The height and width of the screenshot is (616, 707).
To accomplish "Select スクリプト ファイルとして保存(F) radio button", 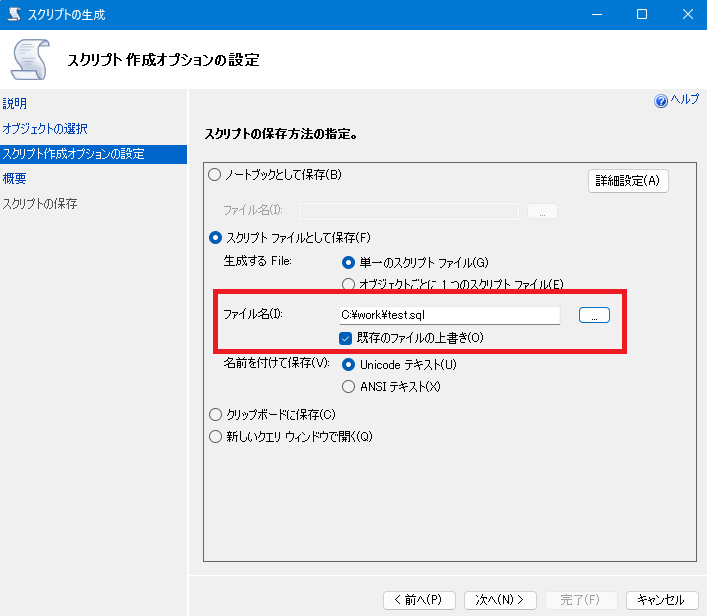I will pyautogui.click(x=216, y=238).
